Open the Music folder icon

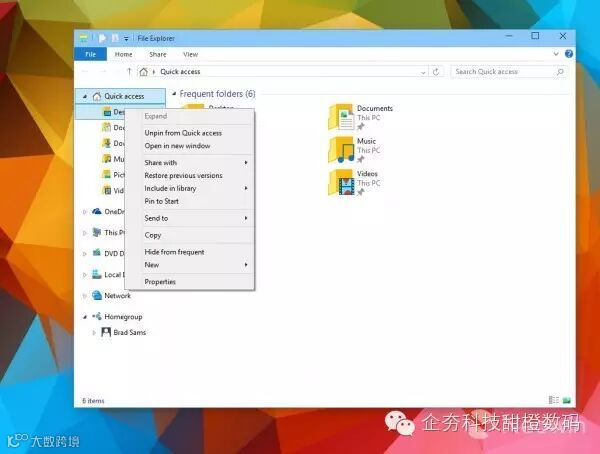341,150
